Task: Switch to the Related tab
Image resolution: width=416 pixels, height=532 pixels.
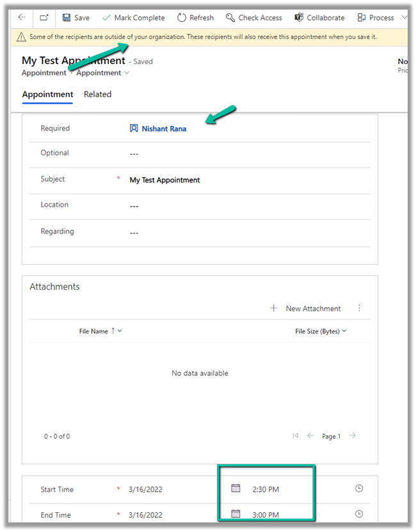Action: 97,94
